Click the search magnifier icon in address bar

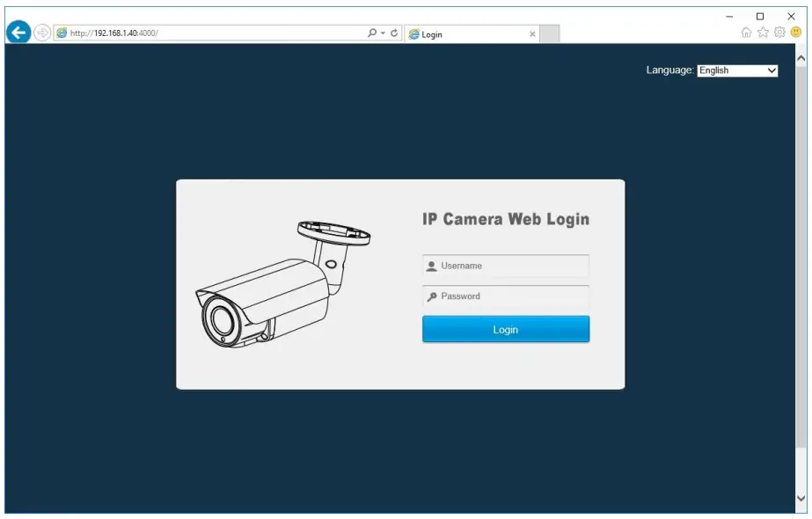point(372,33)
